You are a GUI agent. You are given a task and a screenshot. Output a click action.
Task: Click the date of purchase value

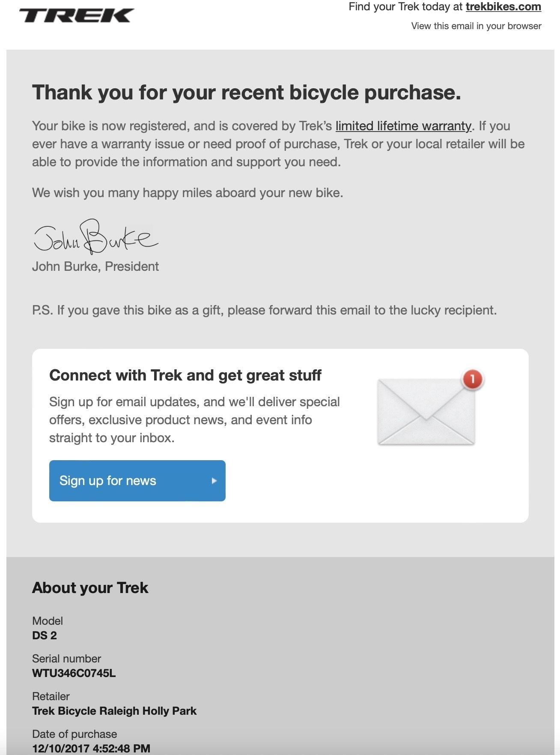tap(91, 748)
